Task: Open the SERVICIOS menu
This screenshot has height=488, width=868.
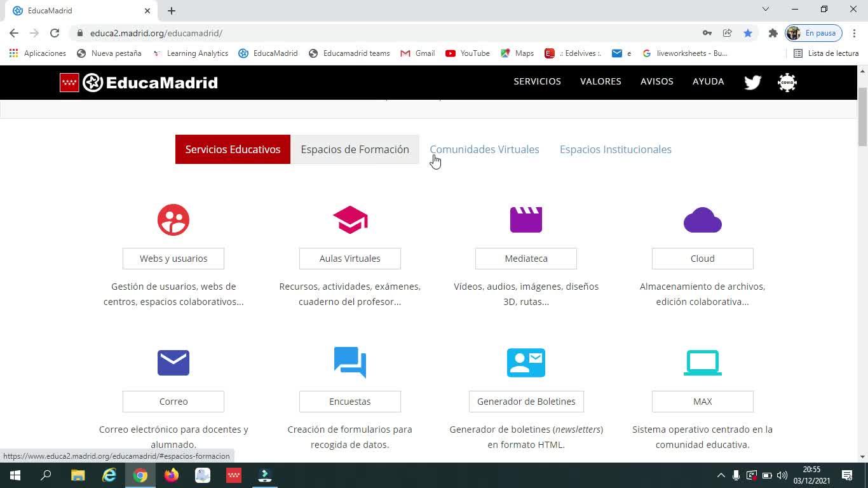Action: [x=538, y=81]
